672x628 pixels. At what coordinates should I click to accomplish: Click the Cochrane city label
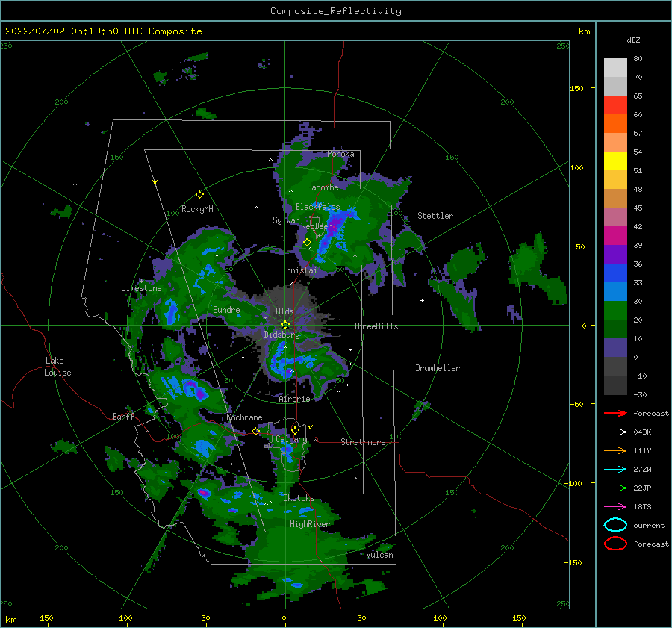click(244, 417)
